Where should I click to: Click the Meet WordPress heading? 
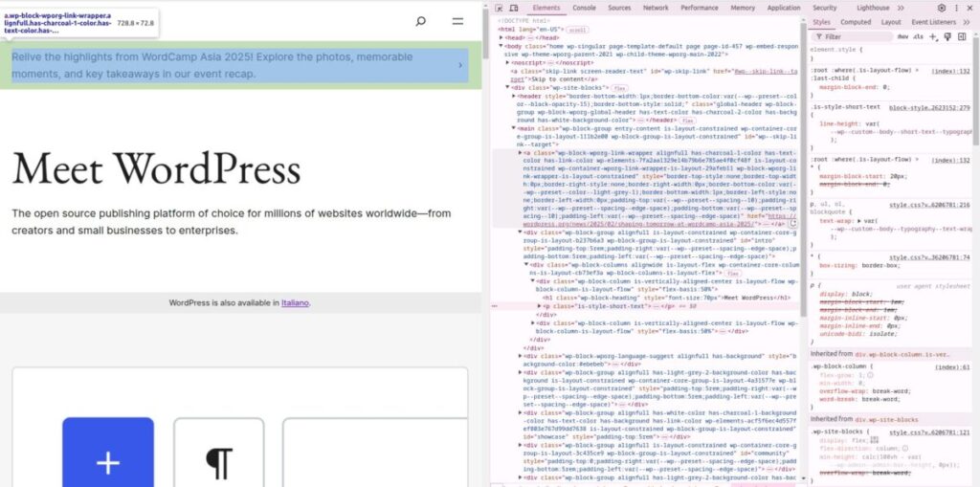[x=156, y=168]
